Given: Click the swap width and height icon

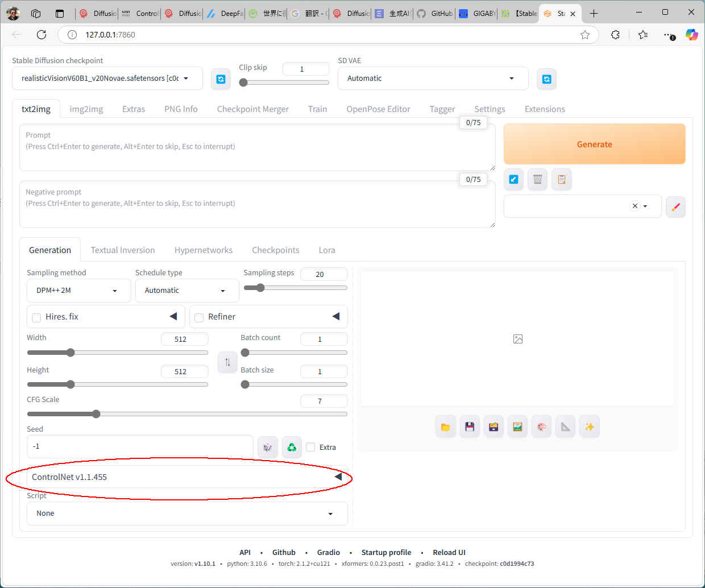Looking at the screenshot, I should tap(227, 362).
